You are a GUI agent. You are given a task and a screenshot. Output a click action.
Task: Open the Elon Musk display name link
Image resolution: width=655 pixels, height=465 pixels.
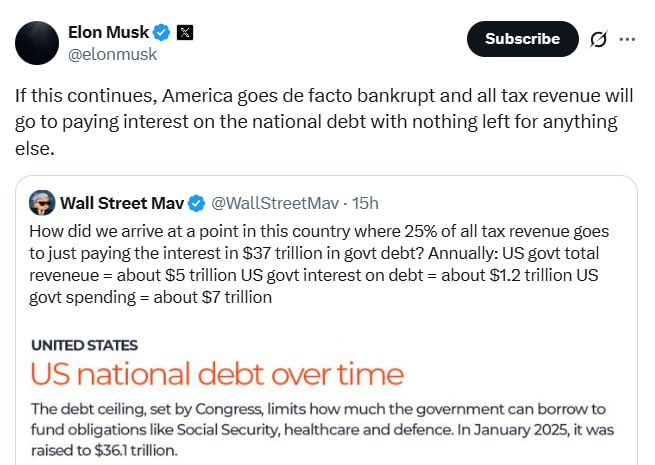107,31
